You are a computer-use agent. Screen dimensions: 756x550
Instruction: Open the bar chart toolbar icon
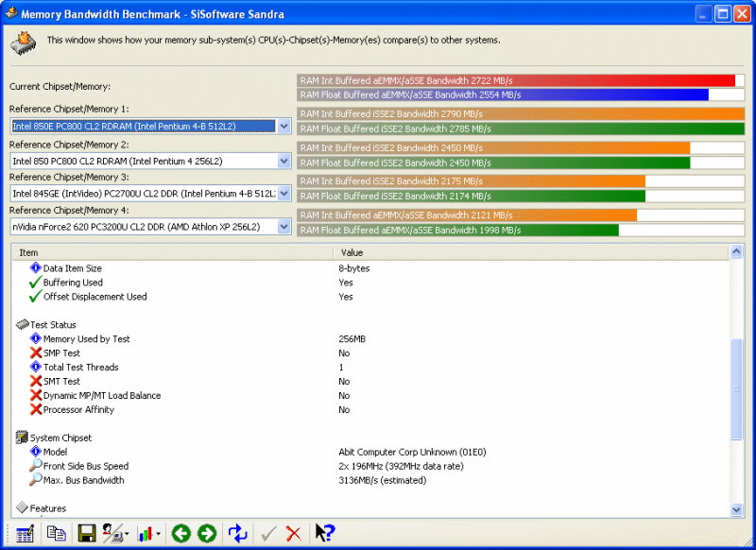pyautogui.click(x=145, y=534)
